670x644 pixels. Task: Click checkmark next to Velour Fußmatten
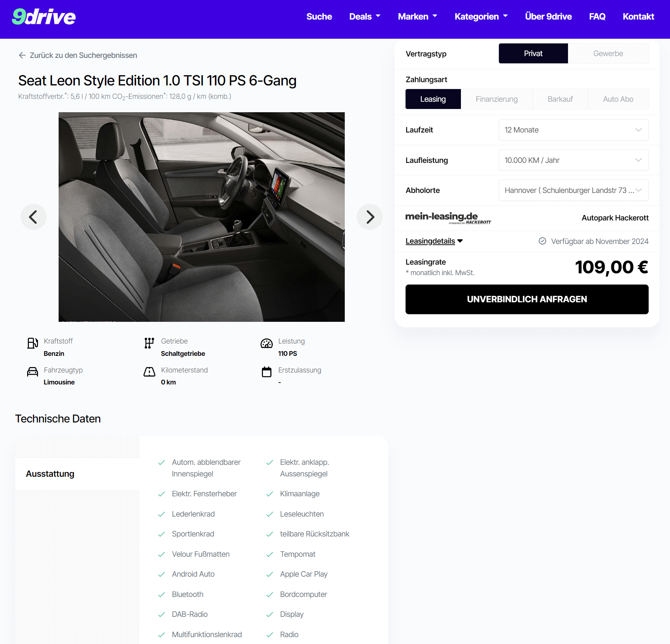(162, 554)
